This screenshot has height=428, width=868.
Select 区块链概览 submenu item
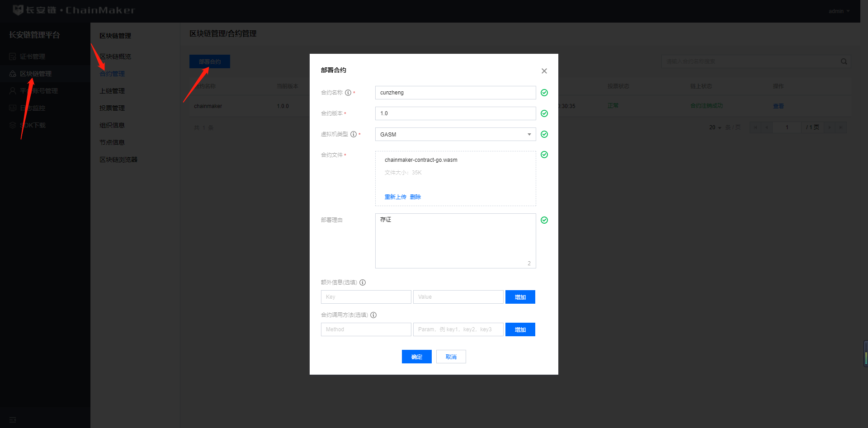(x=115, y=56)
